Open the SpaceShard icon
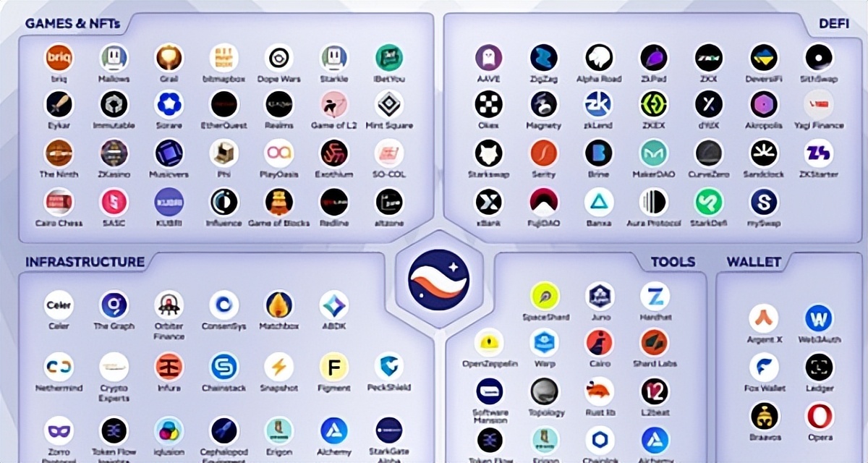The height and width of the screenshot is (463, 868). tap(545, 297)
